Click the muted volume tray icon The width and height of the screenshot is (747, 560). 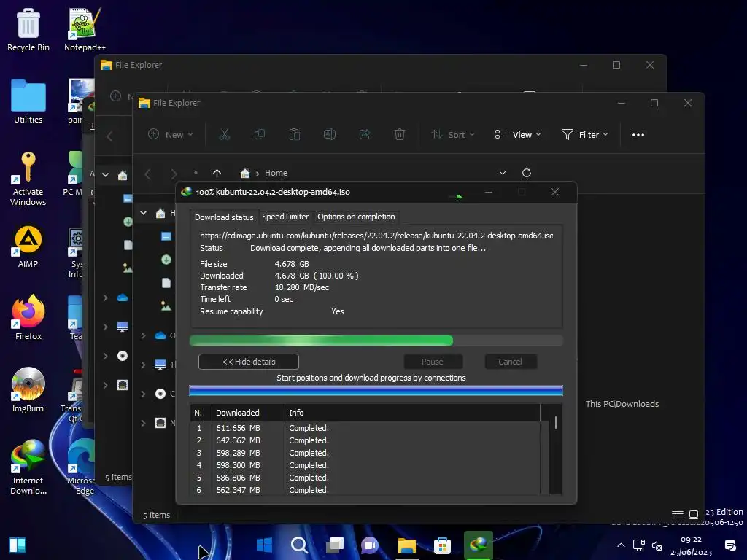pos(657,545)
